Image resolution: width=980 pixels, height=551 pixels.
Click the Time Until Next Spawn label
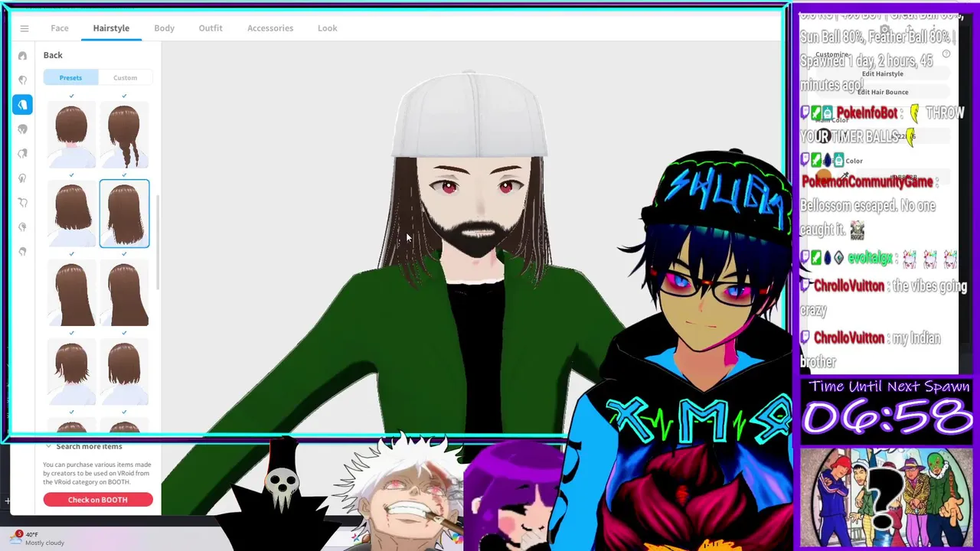point(889,386)
